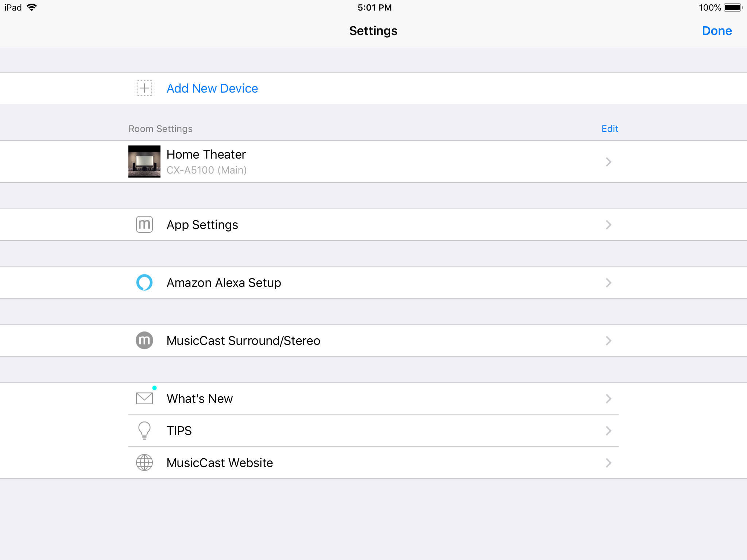
Task: Tap the Home Theater room thumbnail
Action: pos(144,162)
